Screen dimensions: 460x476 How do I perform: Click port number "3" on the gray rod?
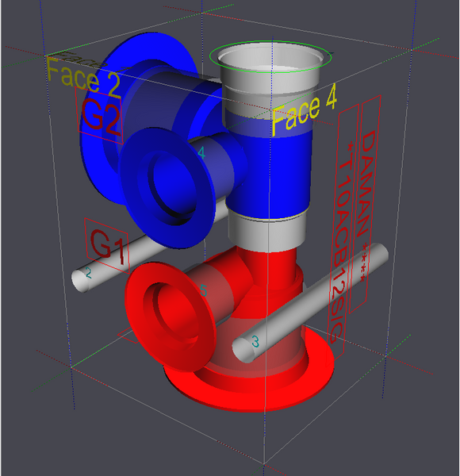click(255, 341)
